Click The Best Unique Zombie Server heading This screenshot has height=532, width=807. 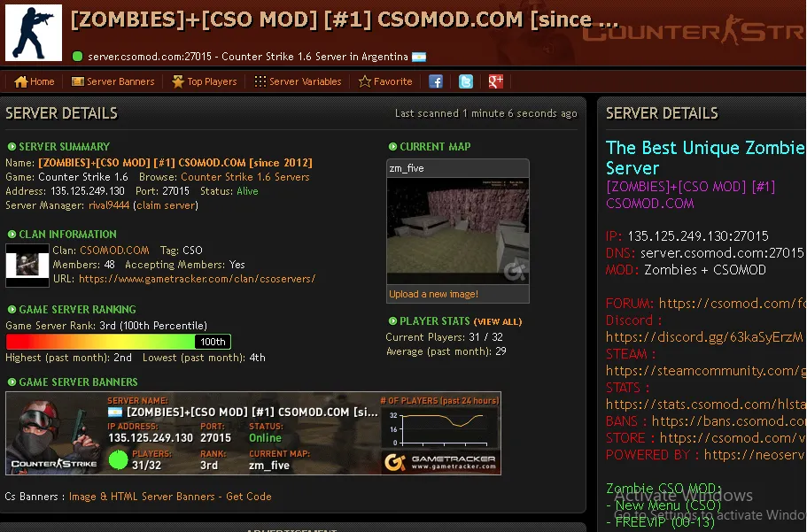[706, 158]
